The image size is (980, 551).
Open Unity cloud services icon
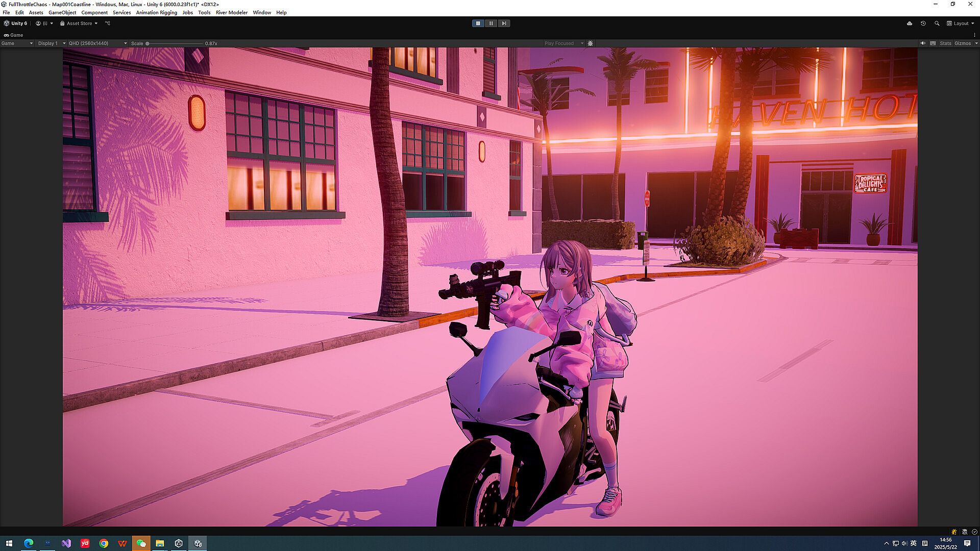[x=910, y=23]
